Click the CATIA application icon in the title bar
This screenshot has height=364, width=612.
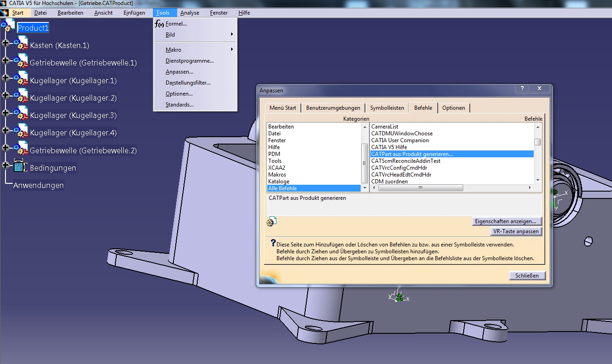coord(4,3)
